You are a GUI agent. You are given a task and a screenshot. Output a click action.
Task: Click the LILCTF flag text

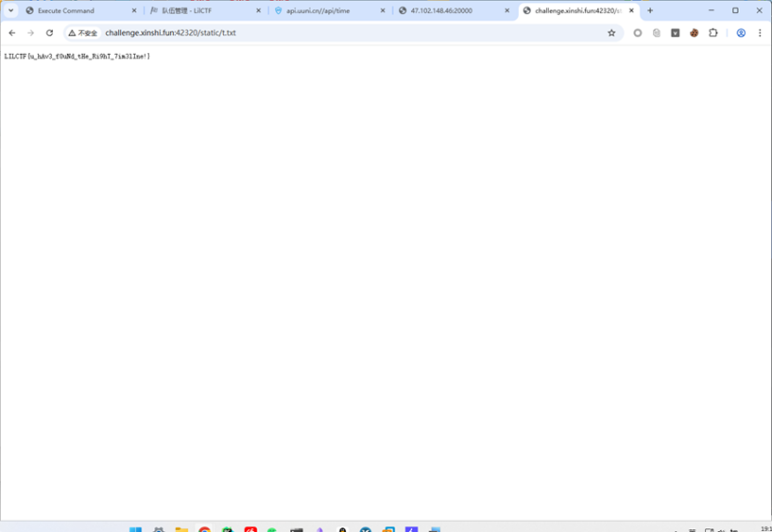77,57
